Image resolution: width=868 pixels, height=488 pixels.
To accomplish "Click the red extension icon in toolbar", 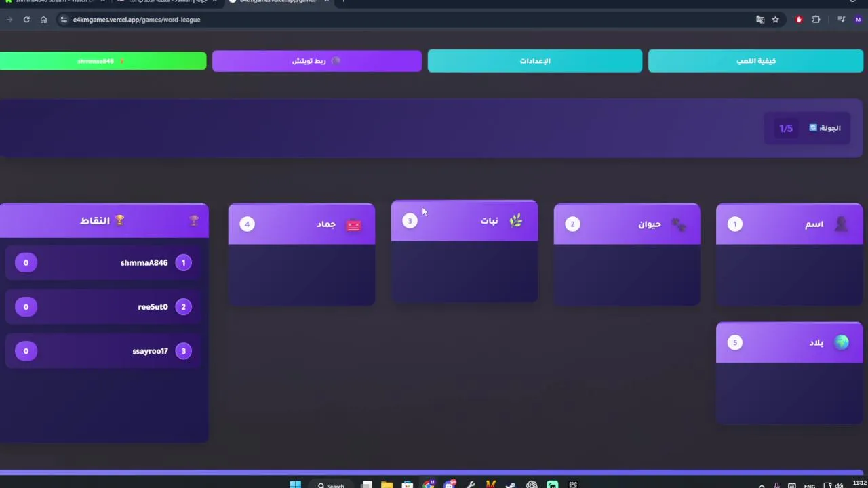I will (799, 20).
